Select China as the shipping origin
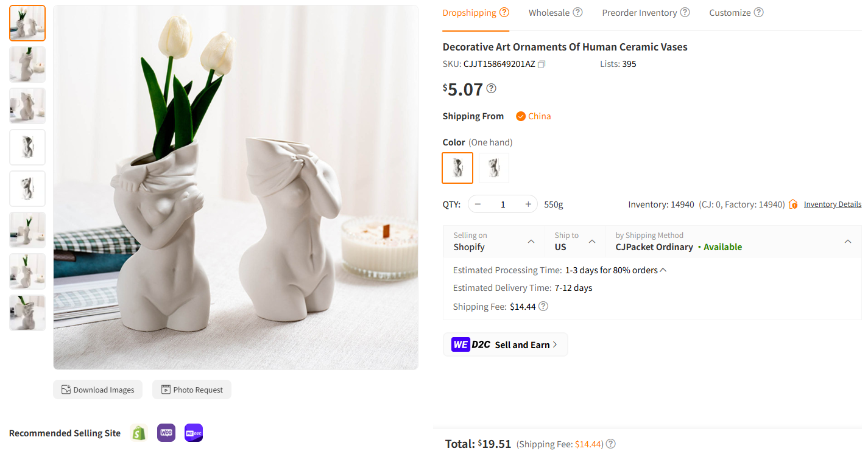This screenshot has width=868, height=454. (533, 116)
